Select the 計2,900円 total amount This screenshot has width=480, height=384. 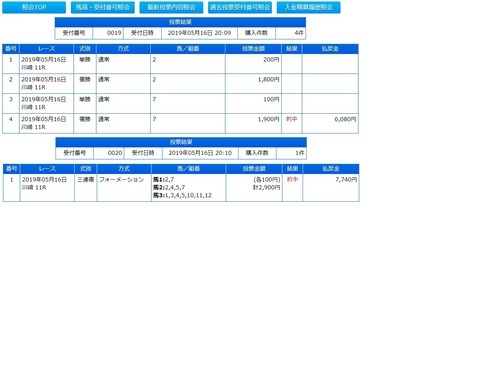[x=266, y=188]
